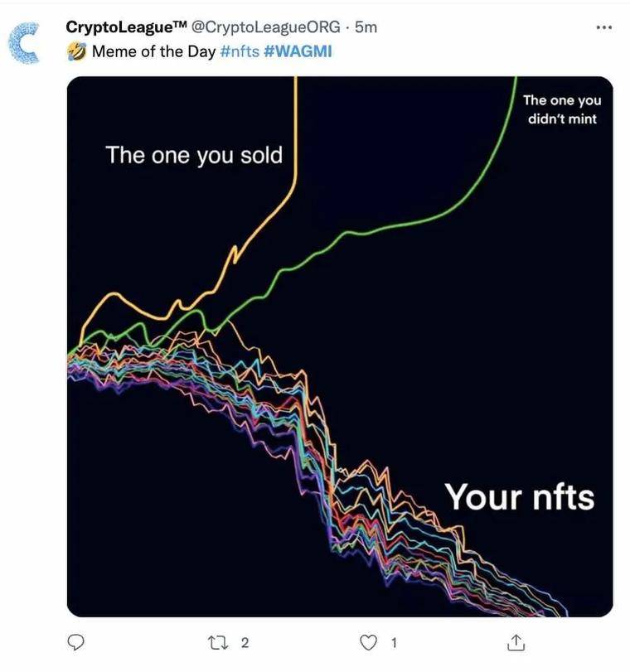The image size is (630, 672).
Task: Click the yellow vertical line in chart
Action: click(x=295, y=128)
